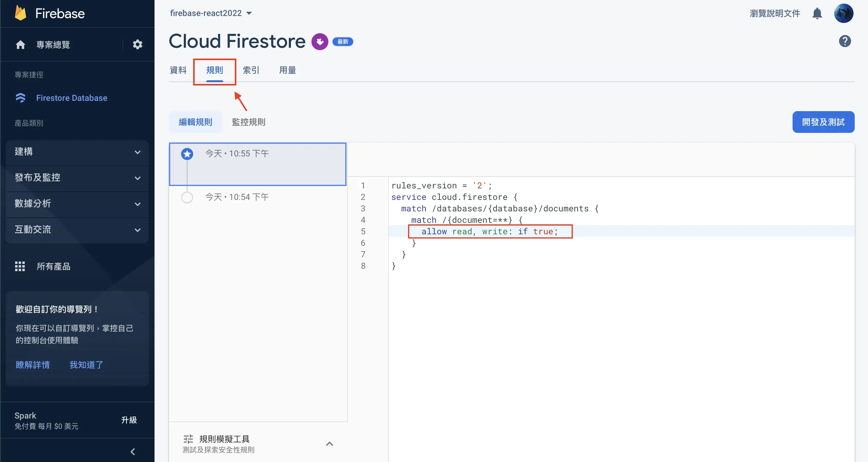This screenshot has width=868, height=462.
Task: Click the 所有產品 grid icon
Action: 20,266
